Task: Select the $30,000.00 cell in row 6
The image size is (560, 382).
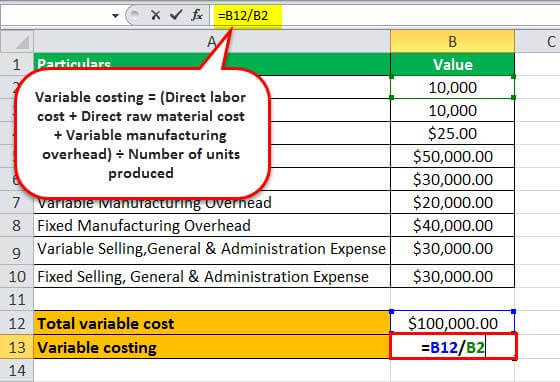Action: [452, 179]
